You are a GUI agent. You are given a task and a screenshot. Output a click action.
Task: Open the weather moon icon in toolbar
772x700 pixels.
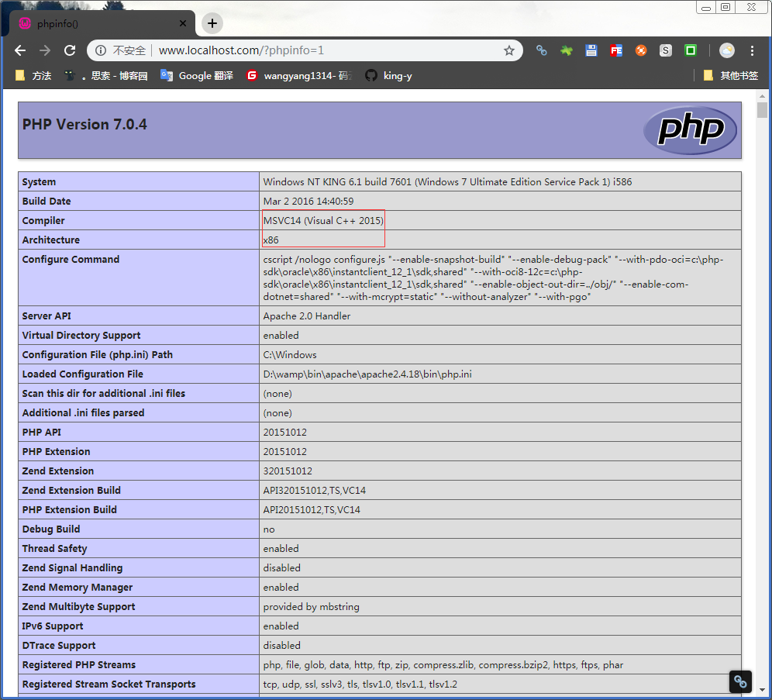(x=726, y=50)
